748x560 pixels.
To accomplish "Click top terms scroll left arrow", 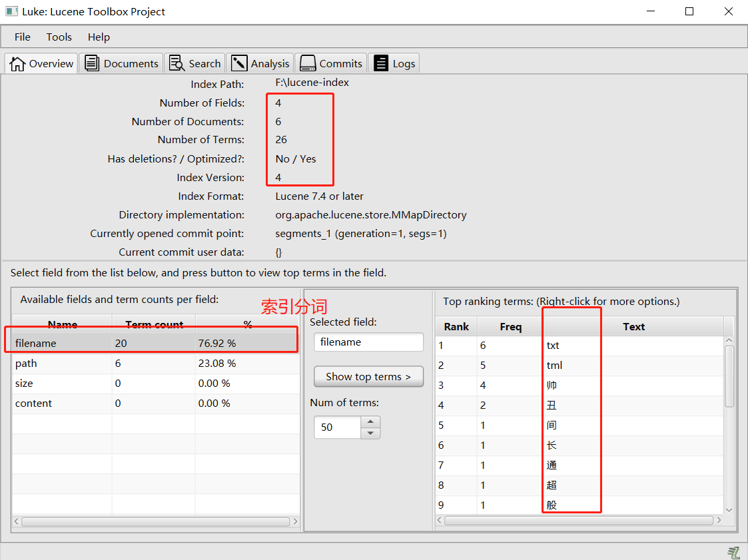I will [x=440, y=521].
